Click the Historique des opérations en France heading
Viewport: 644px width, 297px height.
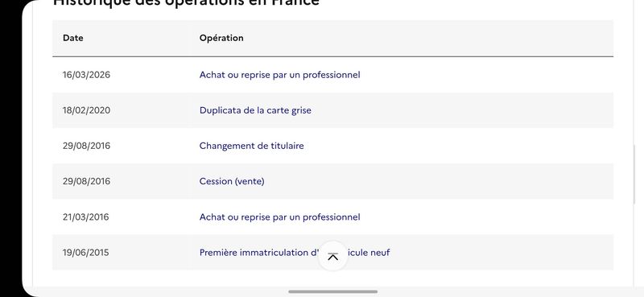click(186, 3)
